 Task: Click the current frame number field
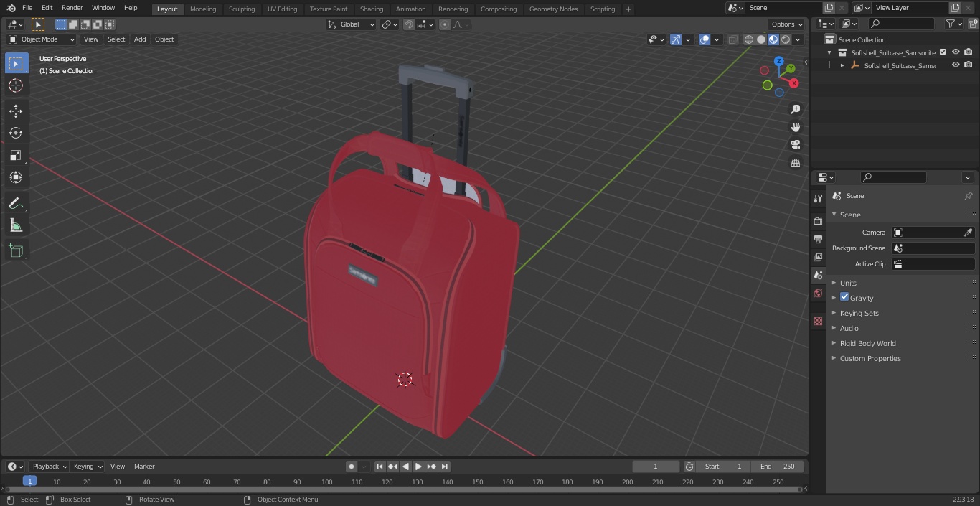pos(656,467)
